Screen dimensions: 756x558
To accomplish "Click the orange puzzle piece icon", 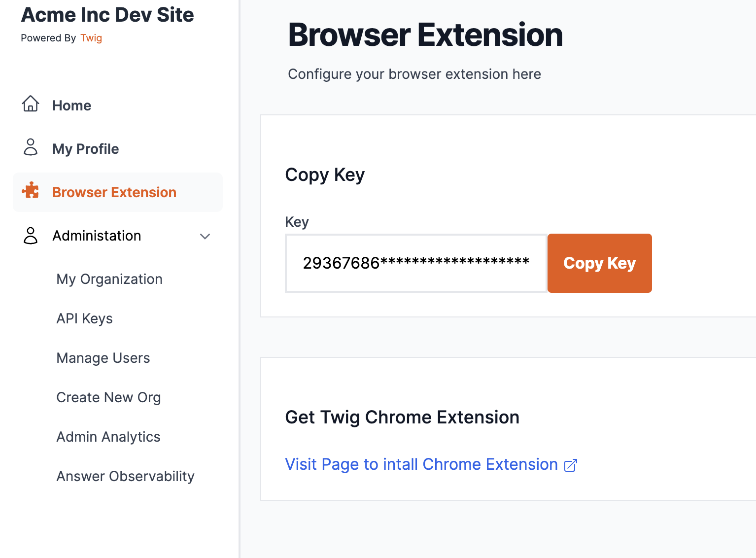I will (x=31, y=191).
